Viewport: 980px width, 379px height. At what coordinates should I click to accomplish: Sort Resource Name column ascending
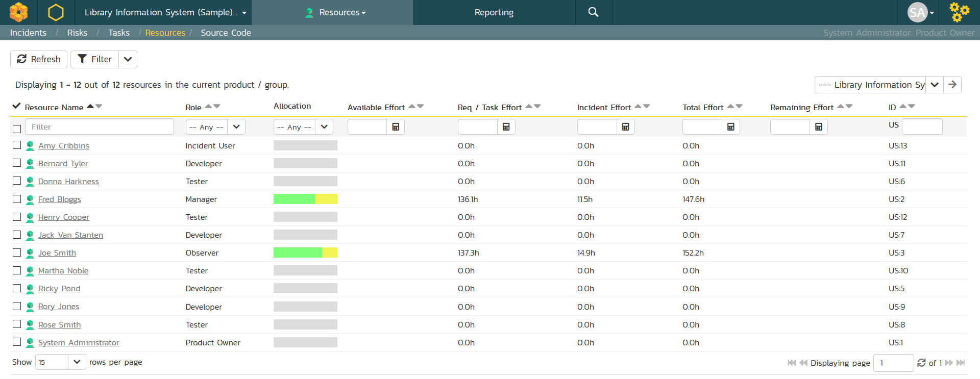(90, 106)
